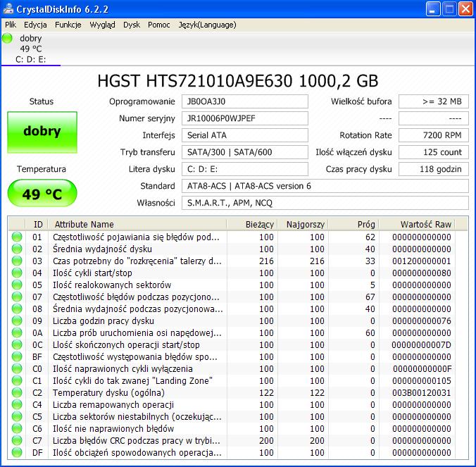Open the Edycja menu
Screen dimensions: 476x467
35,25
